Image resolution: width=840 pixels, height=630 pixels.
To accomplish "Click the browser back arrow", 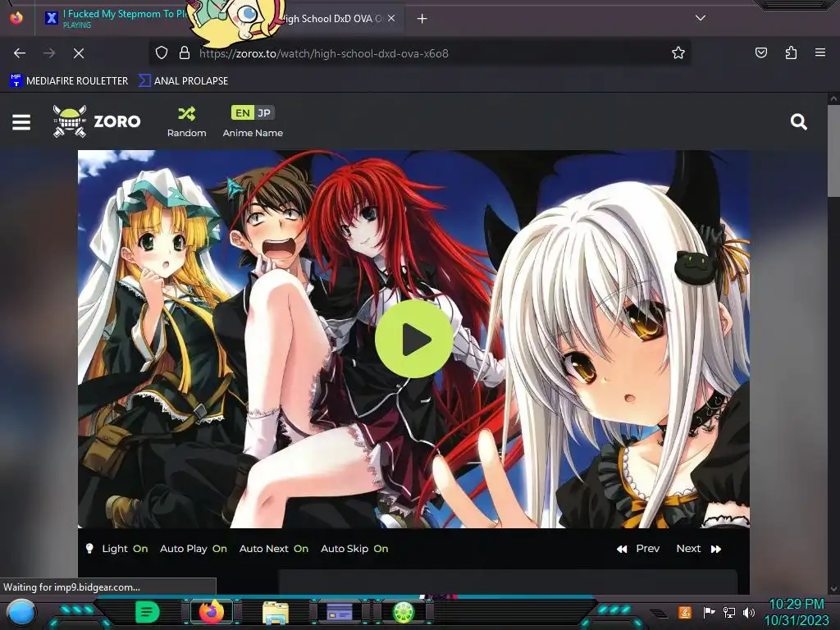I will (20, 53).
